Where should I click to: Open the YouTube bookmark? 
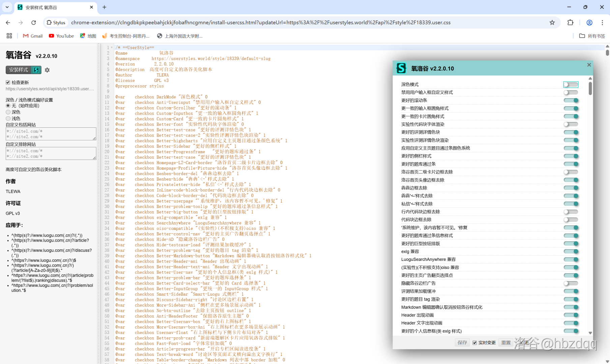[x=61, y=36]
